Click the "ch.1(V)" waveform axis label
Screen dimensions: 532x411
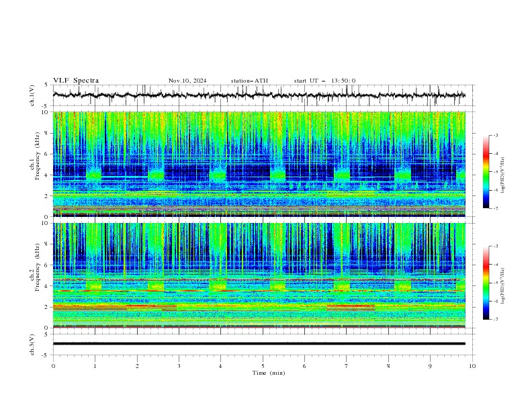pos(32,95)
